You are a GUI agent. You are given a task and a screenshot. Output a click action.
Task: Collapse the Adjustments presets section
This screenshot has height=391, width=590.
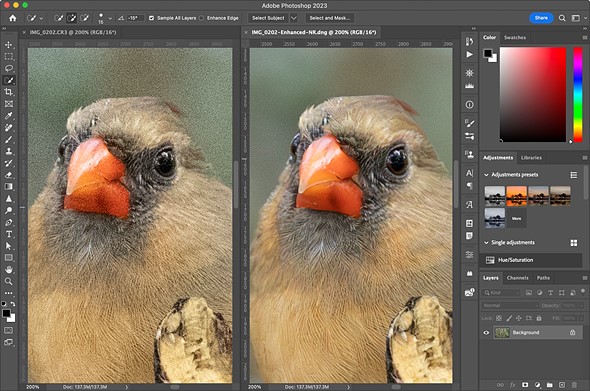tap(486, 175)
